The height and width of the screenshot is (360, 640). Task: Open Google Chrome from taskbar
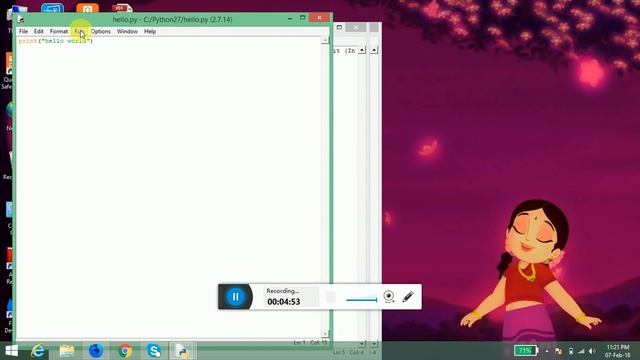[125, 351]
